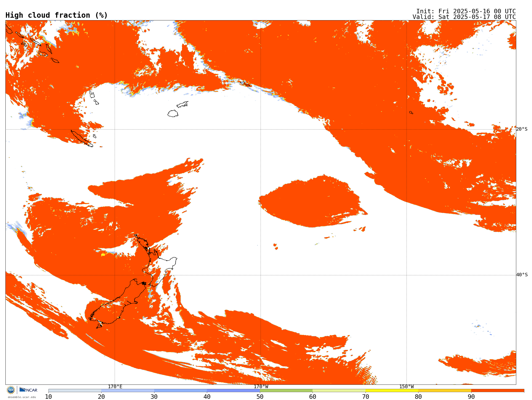Click the 150°W longitude label
This screenshot has height=400, width=532.
click(x=406, y=386)
